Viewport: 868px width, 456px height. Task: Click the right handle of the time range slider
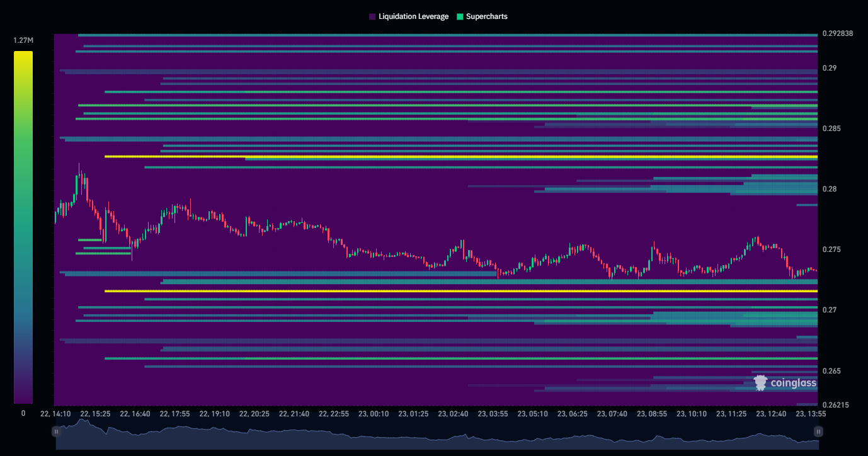pyautogui.click(x=818, y=431)
